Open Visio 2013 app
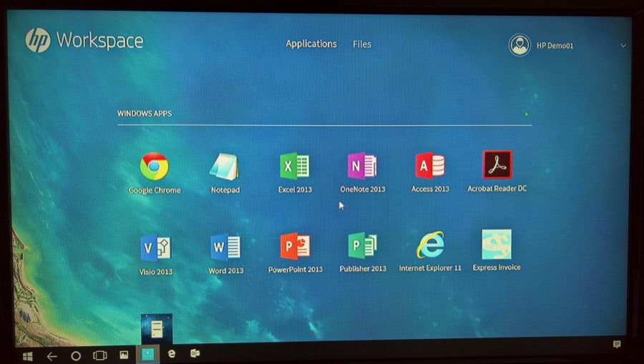The image size is (644, 364). tap(155, 248)
